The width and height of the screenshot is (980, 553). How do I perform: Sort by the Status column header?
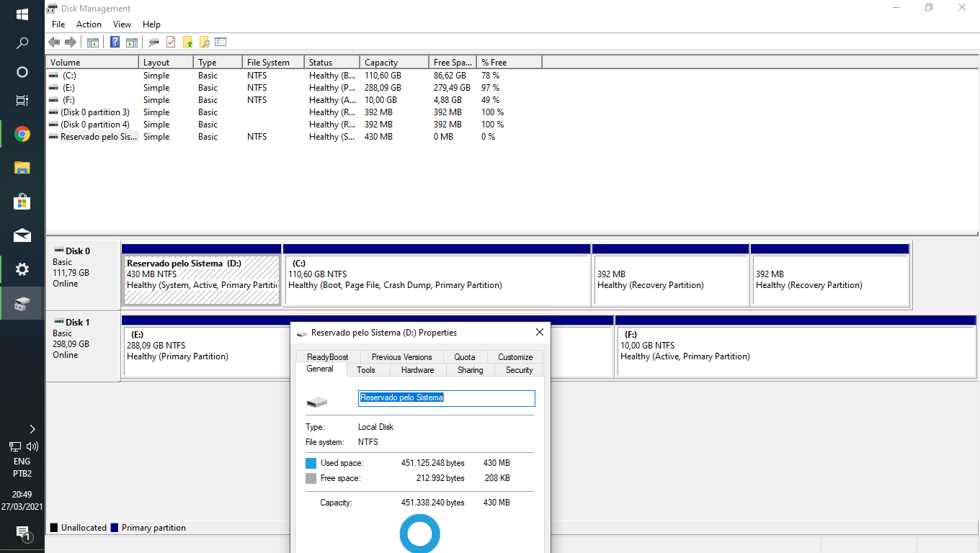[x=331, y=63]
